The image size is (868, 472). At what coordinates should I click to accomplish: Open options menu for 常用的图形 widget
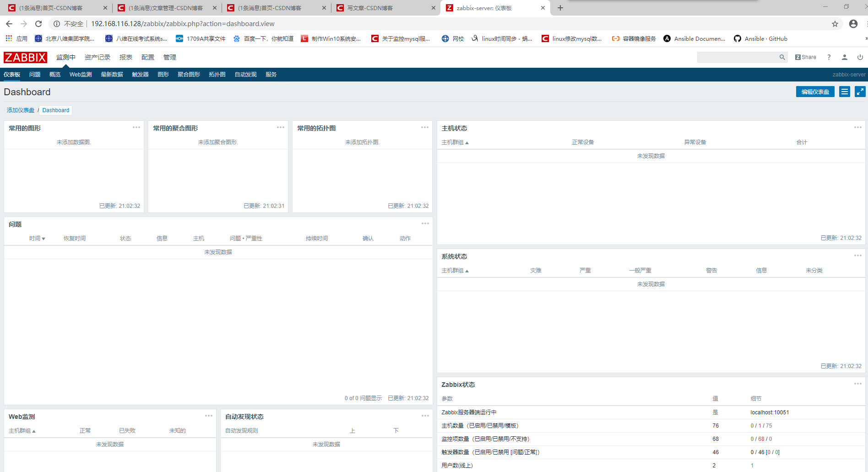136,128
